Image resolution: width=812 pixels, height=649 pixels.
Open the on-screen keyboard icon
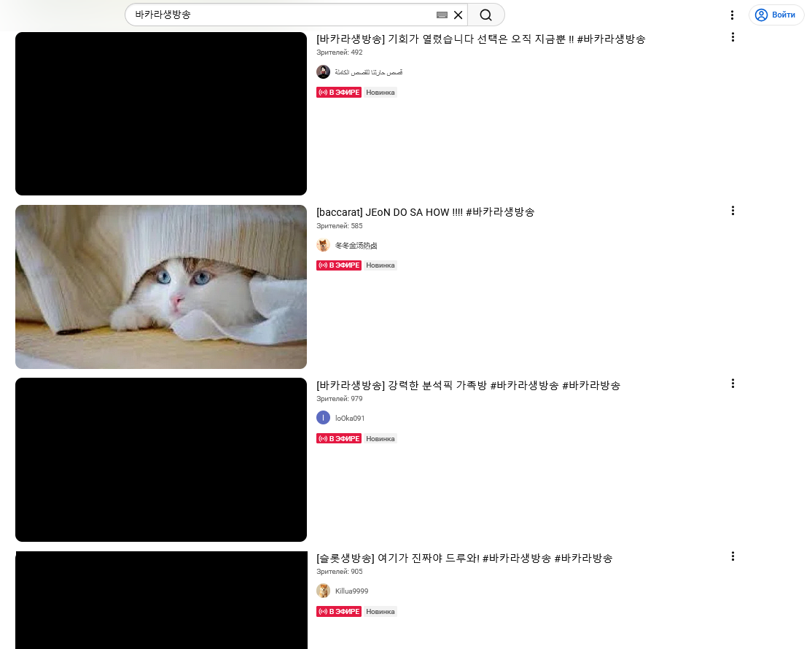pos(442,15)
